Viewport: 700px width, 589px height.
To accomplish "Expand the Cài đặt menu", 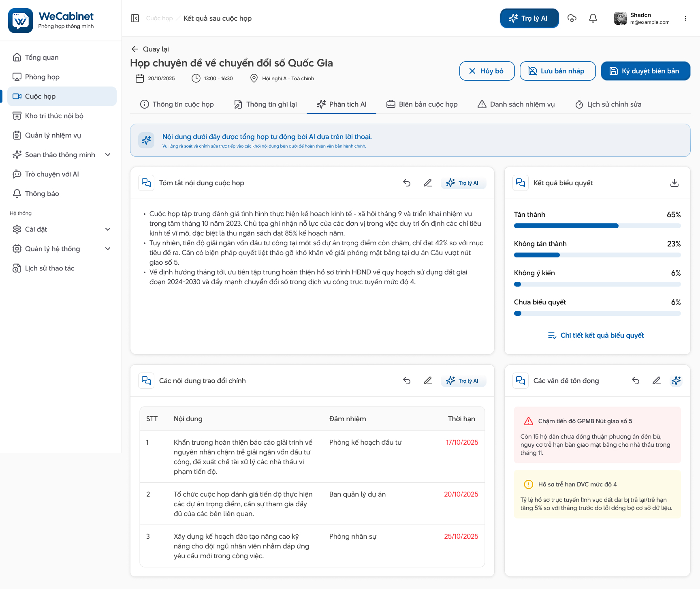I will [108, 229].
